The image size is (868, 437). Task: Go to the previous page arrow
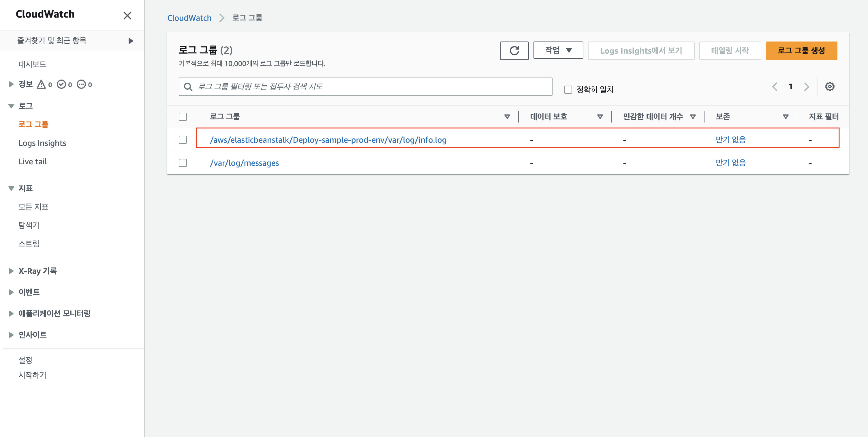[x=775, y=86]
